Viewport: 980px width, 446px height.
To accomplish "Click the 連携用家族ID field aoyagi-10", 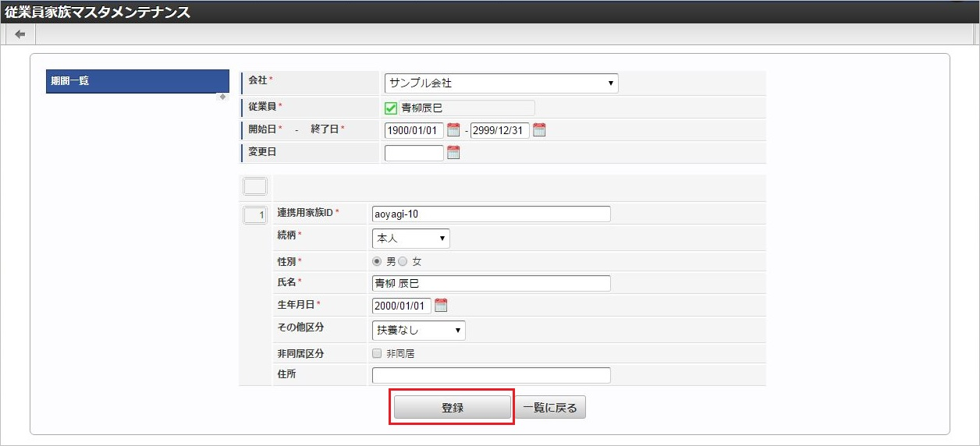I will point(492,214).
